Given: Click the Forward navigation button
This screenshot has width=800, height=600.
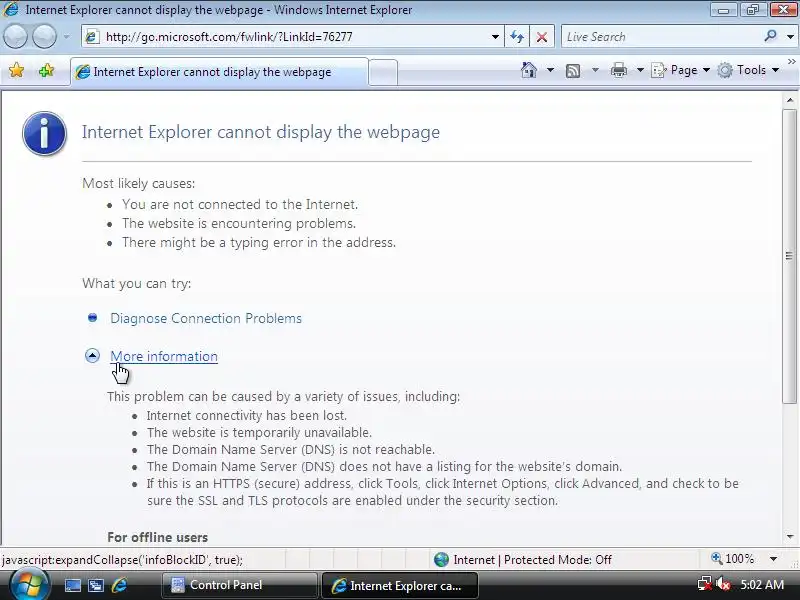Looking at the screenshot, I should pyautogui.click(x=44, y=37).
